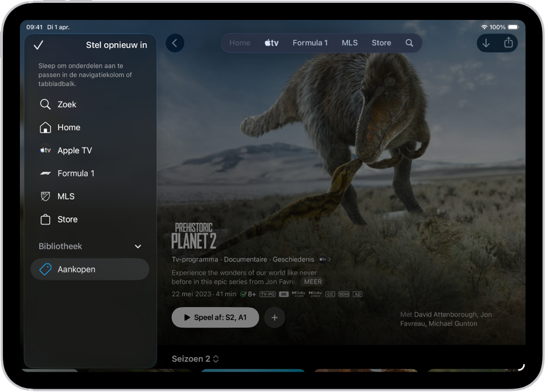Tap the 09:41 clock in status bar
548x392 pixels.
click(x=34, y=27)
